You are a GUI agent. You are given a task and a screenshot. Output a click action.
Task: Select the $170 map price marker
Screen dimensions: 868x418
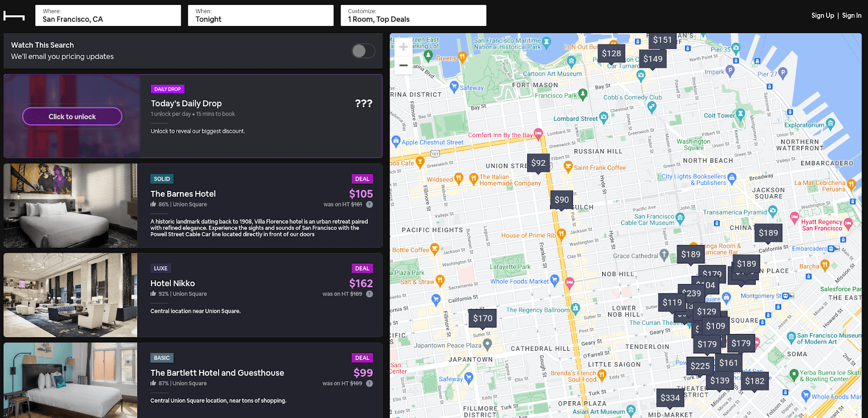click(482, 318)
